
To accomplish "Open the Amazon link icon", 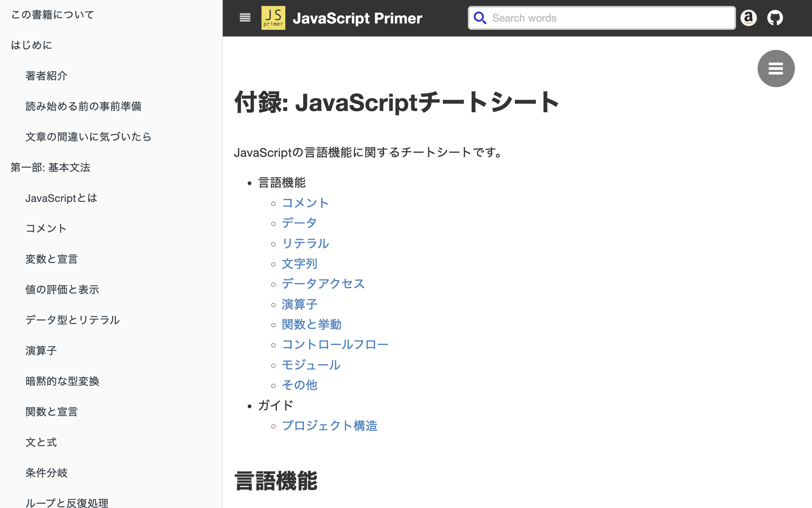I will pos(748,18).
